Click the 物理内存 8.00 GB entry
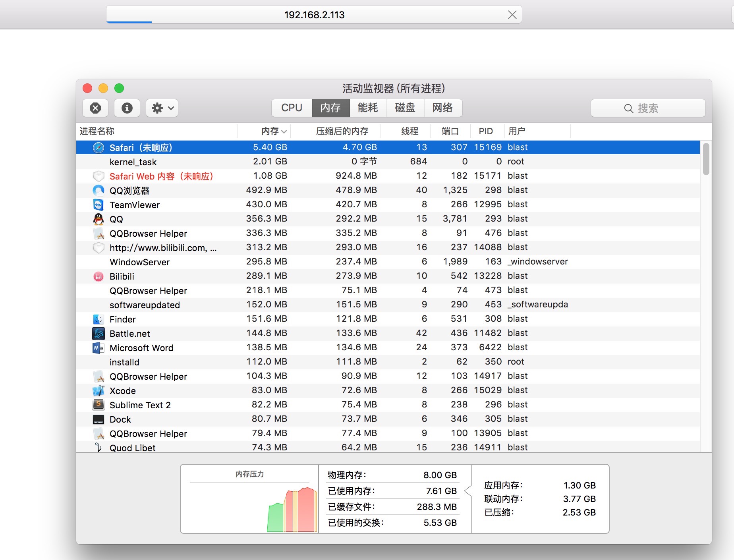This screenshot has width=734, height=560. click(392, 475)
